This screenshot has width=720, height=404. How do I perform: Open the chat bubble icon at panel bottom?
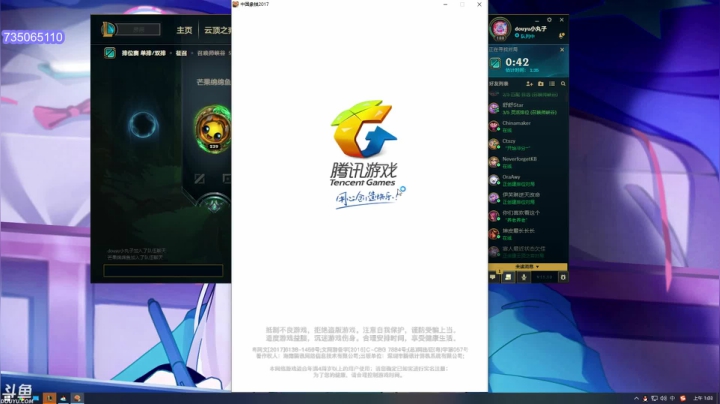(493, 277)
